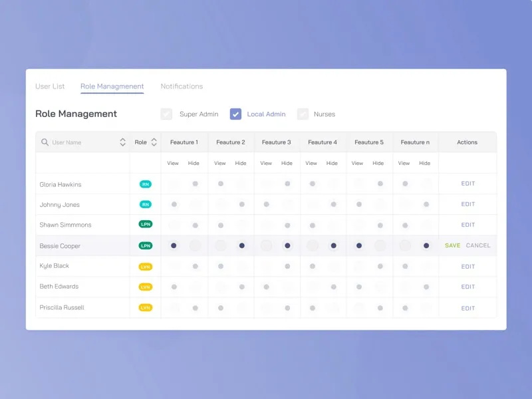Check the Super Admin checkbox
The width and height of the screenshot is (532, 399).
click(x=166, y=114)
